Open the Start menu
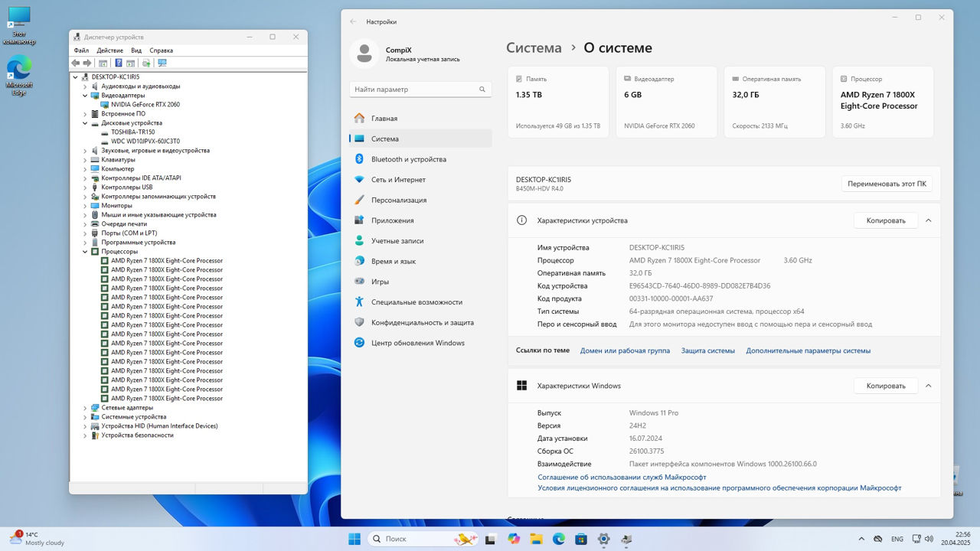980x551 pixels. pyautogui.click(x=354, y=539)
